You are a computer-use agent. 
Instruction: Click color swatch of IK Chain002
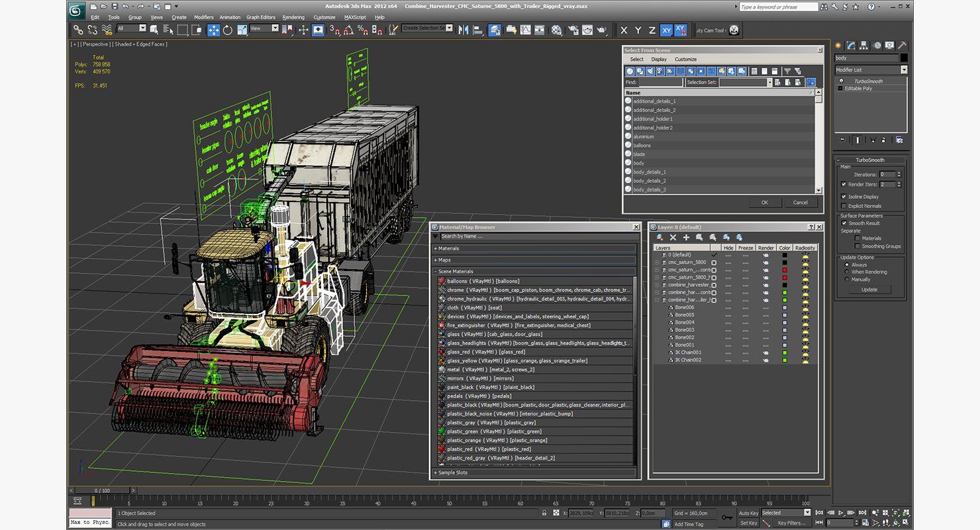point(785,360)
